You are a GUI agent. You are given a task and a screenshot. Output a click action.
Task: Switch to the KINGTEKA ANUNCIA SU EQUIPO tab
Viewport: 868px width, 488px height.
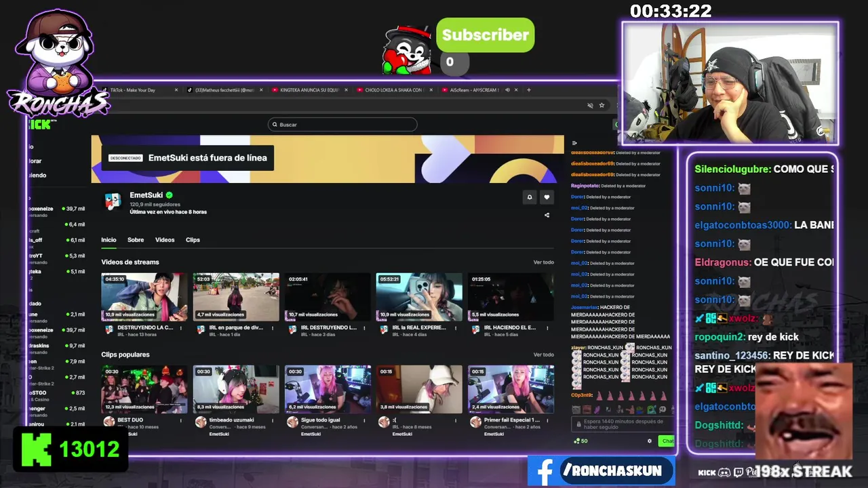click(309, 90)
